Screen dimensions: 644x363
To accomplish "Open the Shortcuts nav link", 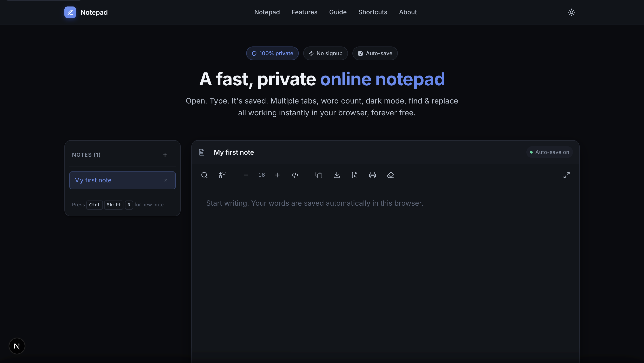I will point(373,12).
